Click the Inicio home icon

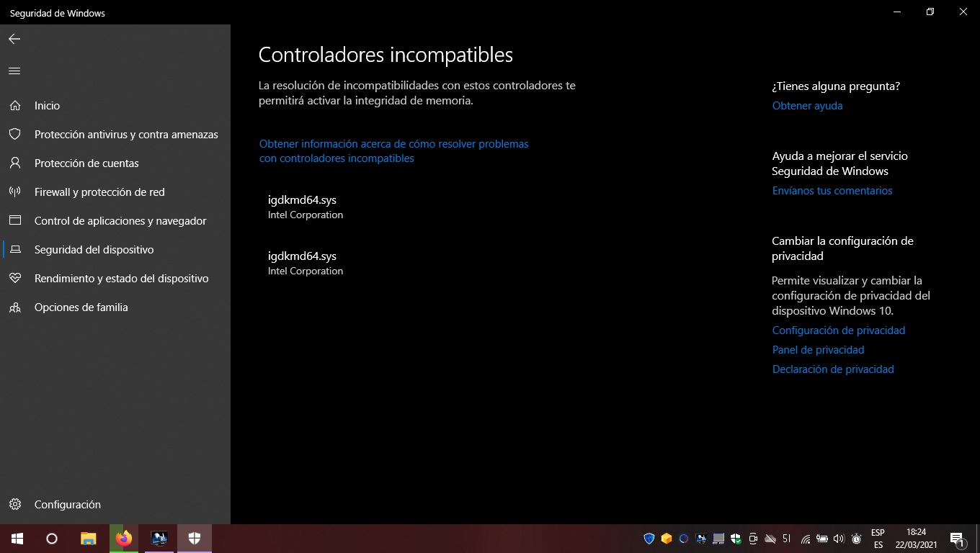pos(14,106)
